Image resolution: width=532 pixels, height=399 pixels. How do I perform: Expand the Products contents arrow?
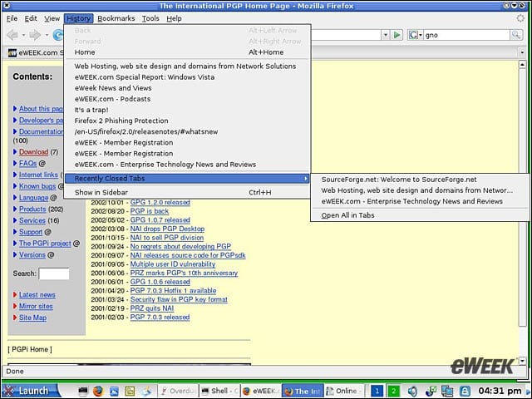point(15,209)
